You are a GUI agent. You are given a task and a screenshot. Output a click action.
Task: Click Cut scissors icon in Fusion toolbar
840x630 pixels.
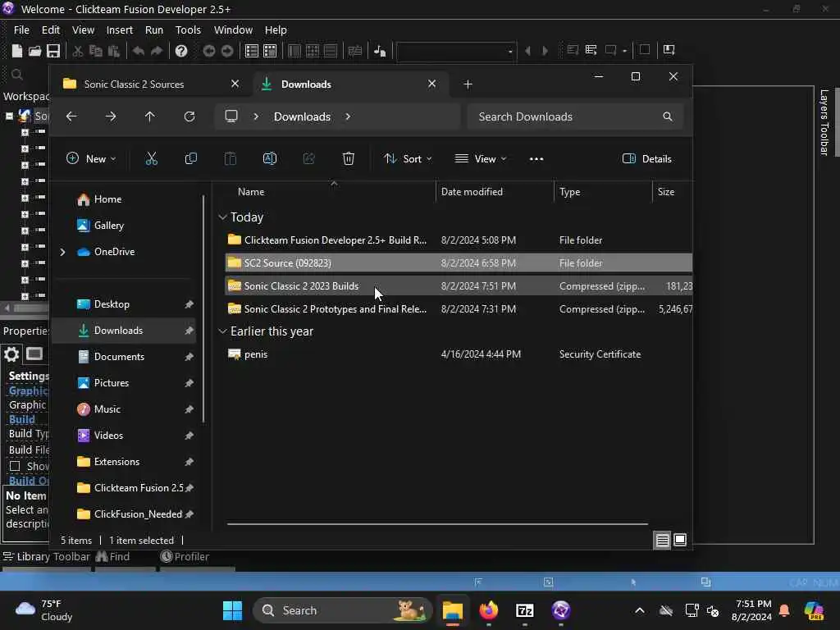[x=78, y=50]
